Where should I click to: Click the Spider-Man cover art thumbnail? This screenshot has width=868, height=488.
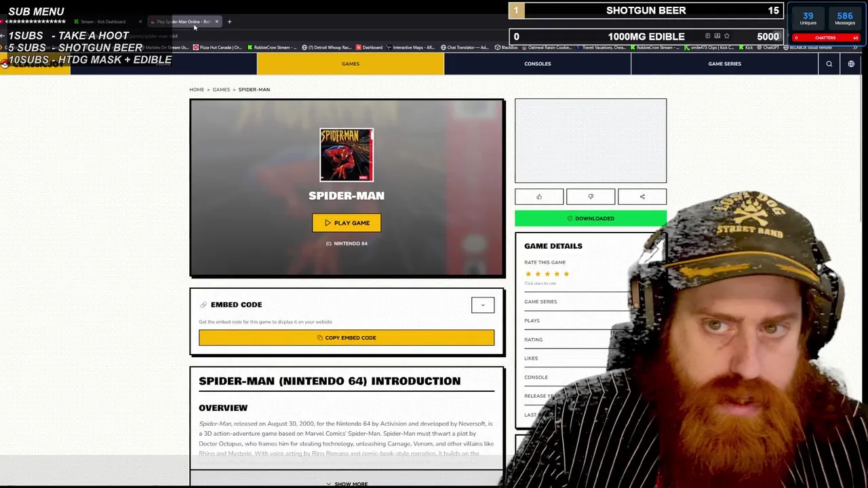point(347,155)
